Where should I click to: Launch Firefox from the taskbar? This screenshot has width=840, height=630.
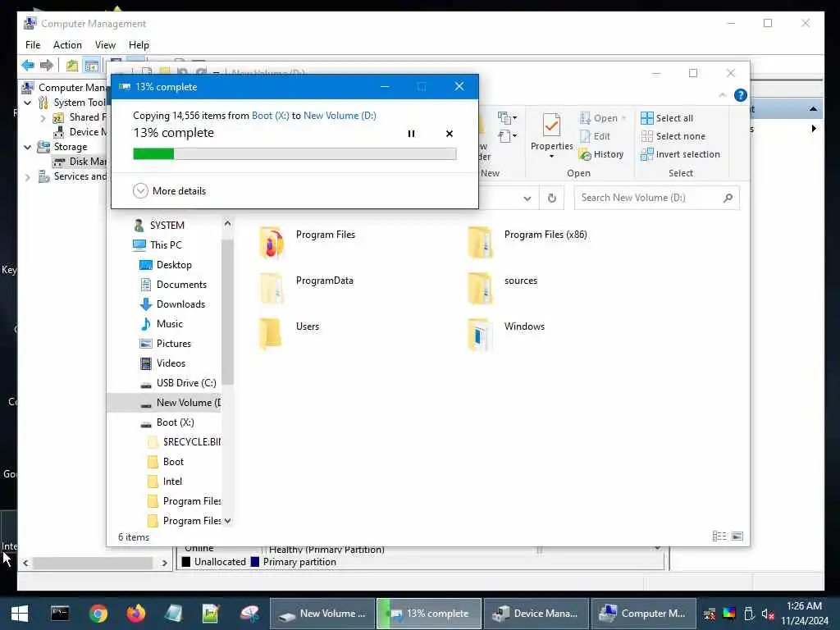click(136, 614)
